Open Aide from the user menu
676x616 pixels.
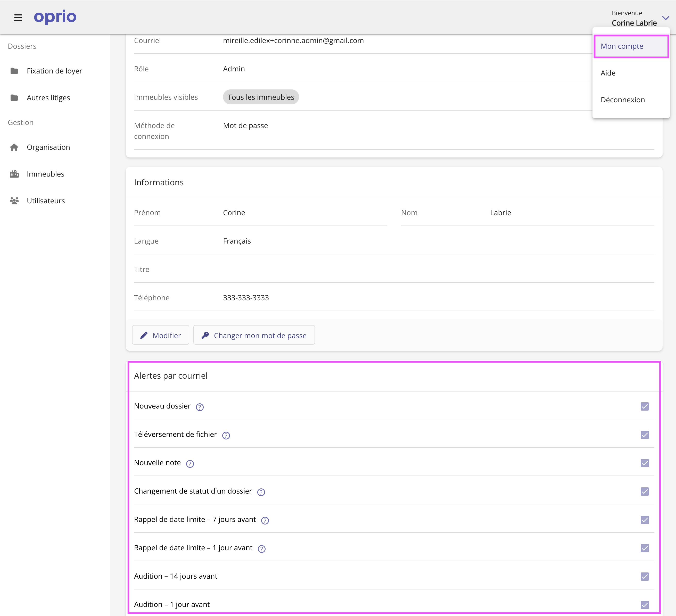click(608, 73)
